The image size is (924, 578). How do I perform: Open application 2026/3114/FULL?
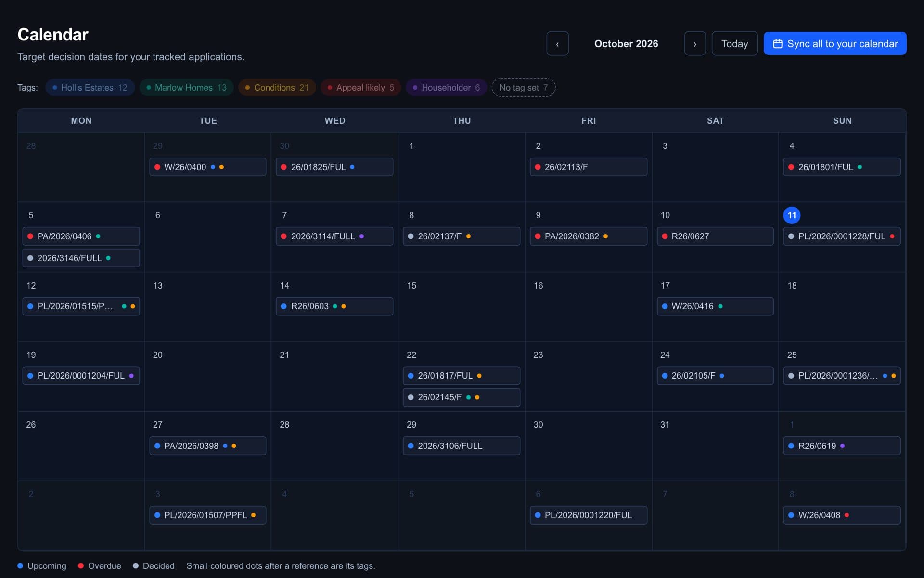click(x=334, y=236)
